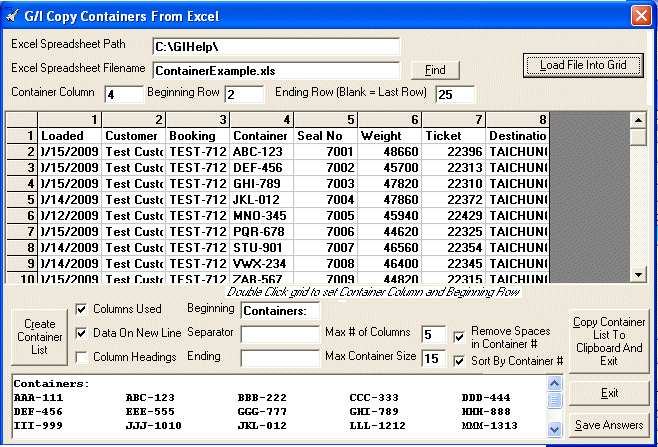Click the Excel Spreadsheet Filename field
The image size is (658, 447).
275,70
